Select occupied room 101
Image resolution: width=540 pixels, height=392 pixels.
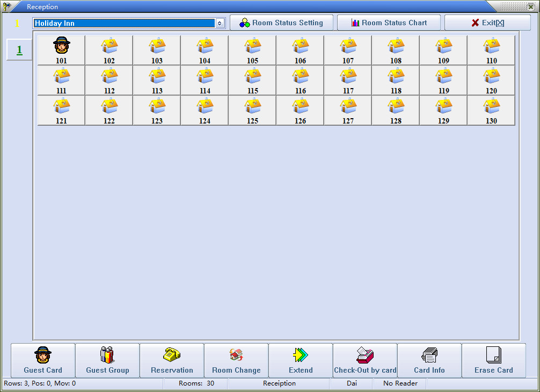click(x=61, y=50)
